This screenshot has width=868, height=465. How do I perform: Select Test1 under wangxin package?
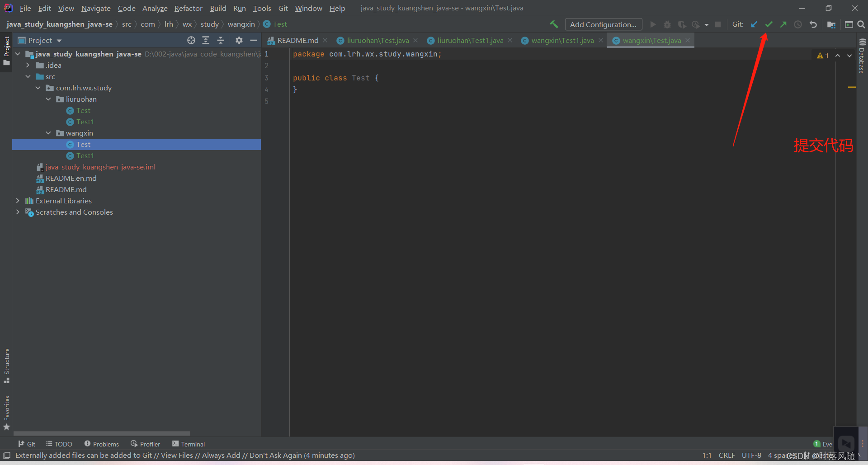[85, 155]
